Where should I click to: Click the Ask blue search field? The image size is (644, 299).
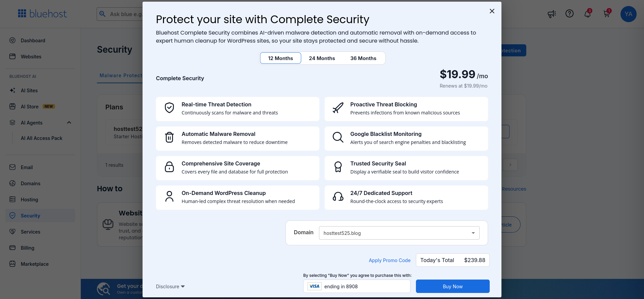[120, 14]
